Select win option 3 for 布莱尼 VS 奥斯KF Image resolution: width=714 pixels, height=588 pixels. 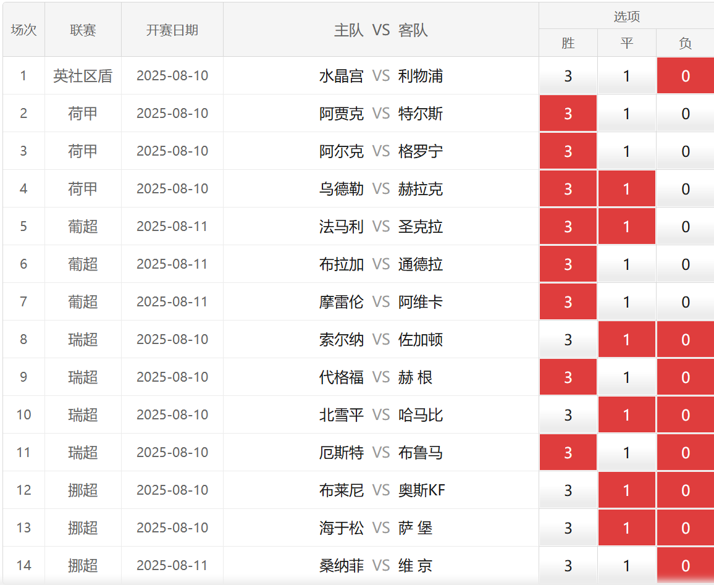click(x=568, y=490)
